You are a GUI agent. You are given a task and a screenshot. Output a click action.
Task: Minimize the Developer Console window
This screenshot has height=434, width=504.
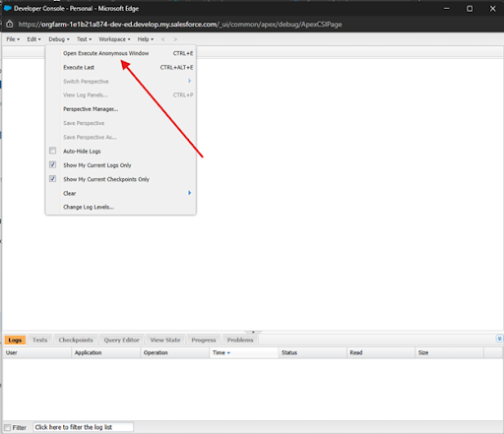[x=447, y=9]
